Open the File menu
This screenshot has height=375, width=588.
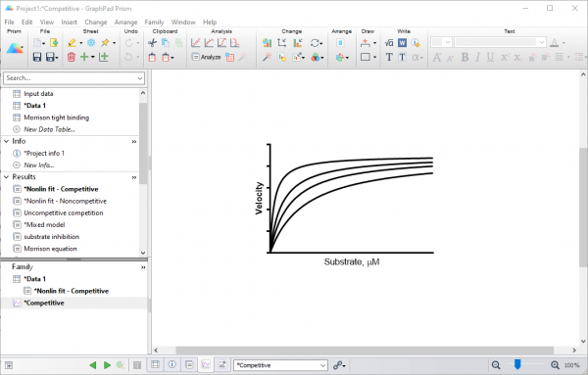click(x=9, y=23)
